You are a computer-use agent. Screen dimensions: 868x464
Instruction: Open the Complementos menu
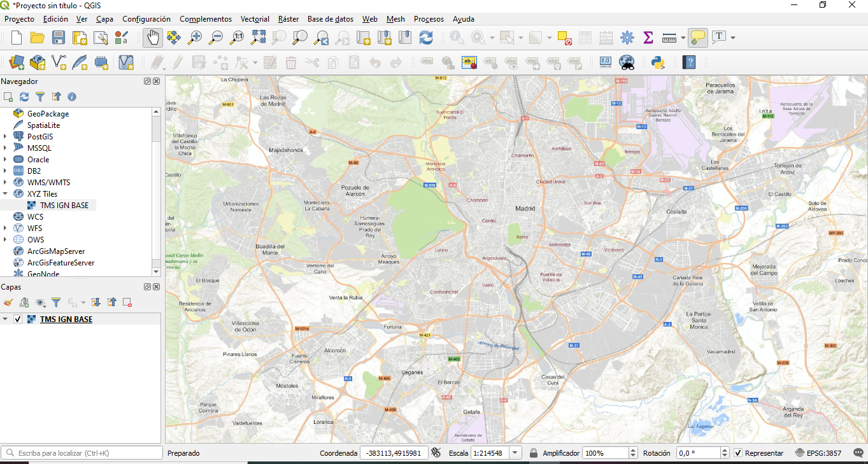point(206,19)
